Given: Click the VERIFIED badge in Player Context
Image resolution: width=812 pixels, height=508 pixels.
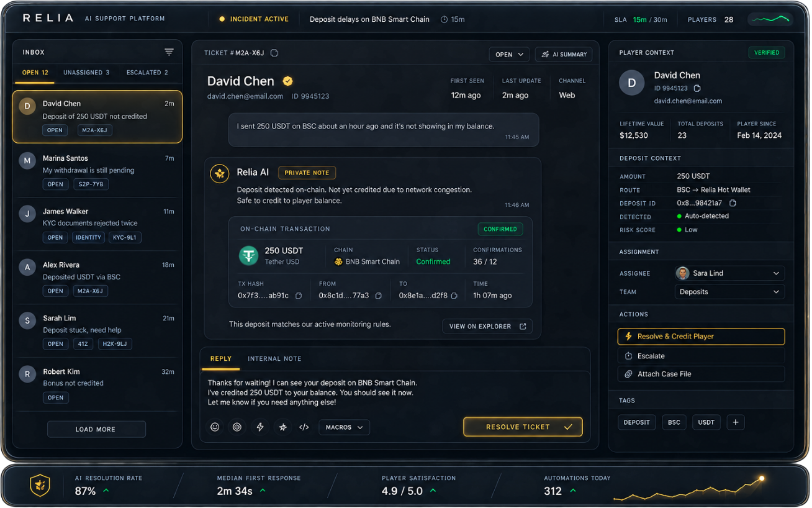Looking at the screenshot, I should coord(767,53).
